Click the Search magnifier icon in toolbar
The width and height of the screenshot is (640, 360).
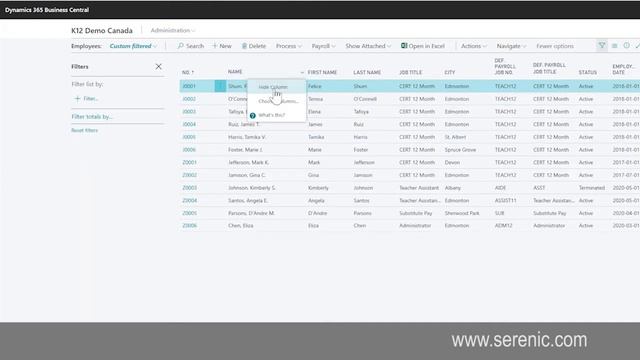click(x=180, y=46)
